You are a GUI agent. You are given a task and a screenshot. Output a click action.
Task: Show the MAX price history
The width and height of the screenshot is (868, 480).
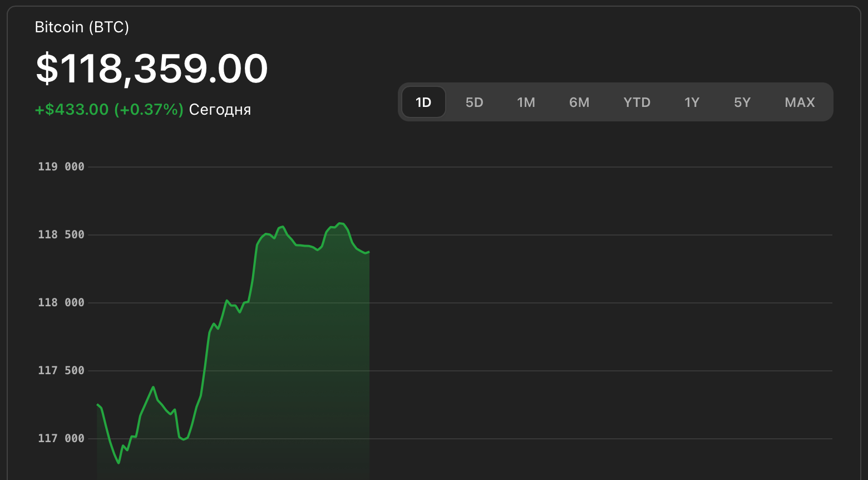[800, 102]
